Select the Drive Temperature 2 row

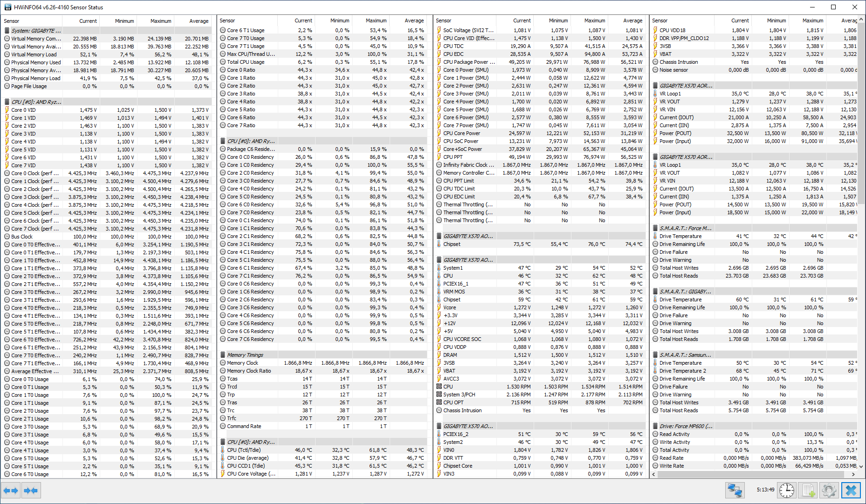(755, 371)
